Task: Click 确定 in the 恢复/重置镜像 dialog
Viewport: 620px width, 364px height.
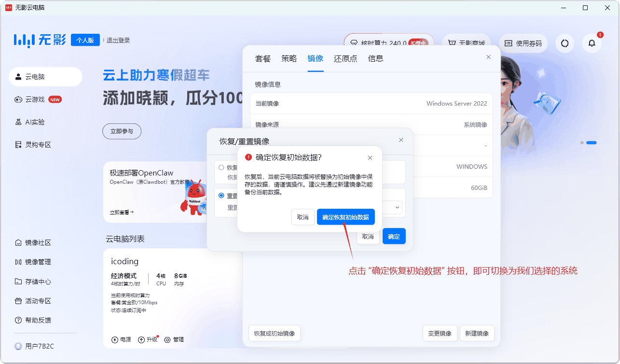Action: tap(394, 236)
